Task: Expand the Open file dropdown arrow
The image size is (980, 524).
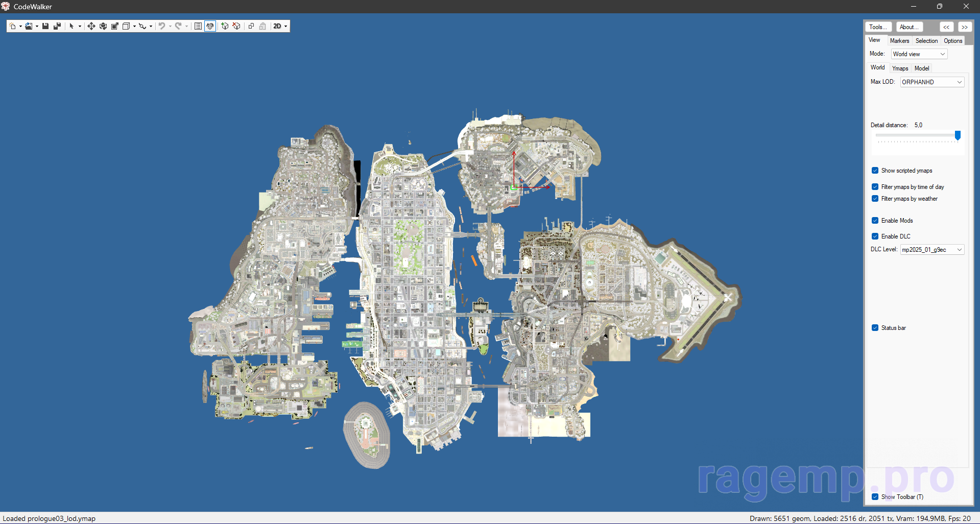Action: click(x=37, y=27)
